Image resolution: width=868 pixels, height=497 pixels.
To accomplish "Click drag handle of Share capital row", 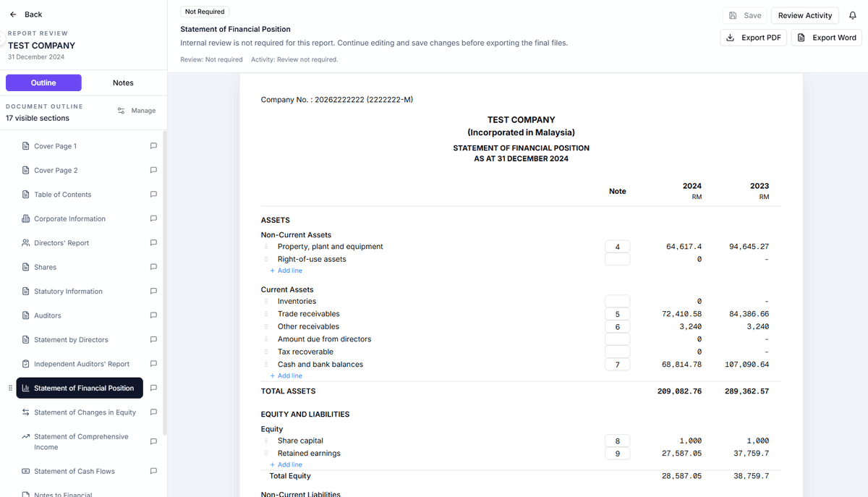I will coord(267,441).
